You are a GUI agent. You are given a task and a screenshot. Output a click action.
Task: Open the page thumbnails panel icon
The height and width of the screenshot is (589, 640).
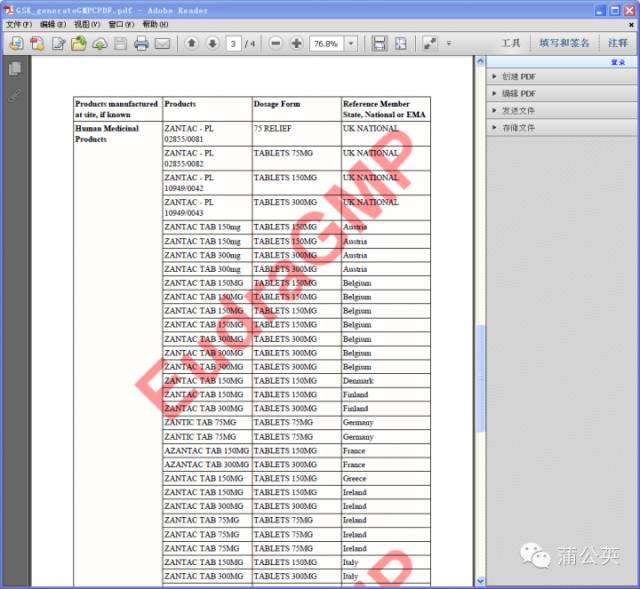[14, 69]
